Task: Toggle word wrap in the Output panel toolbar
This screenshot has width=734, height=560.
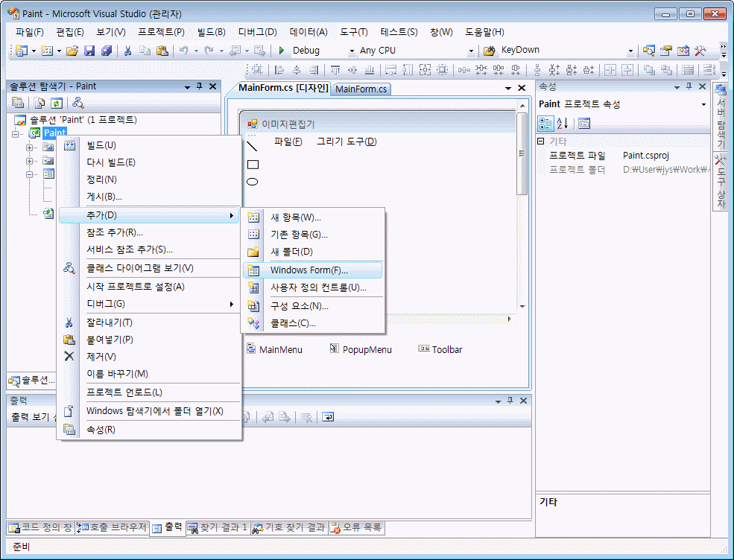Action: point(328,417)
